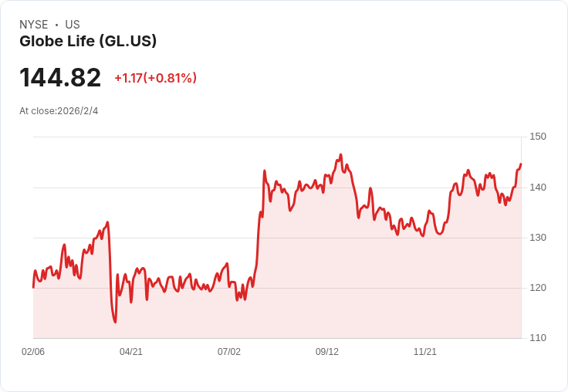
Task: Click the chart's lowest dip before 04/21
Action: point(115,322)
